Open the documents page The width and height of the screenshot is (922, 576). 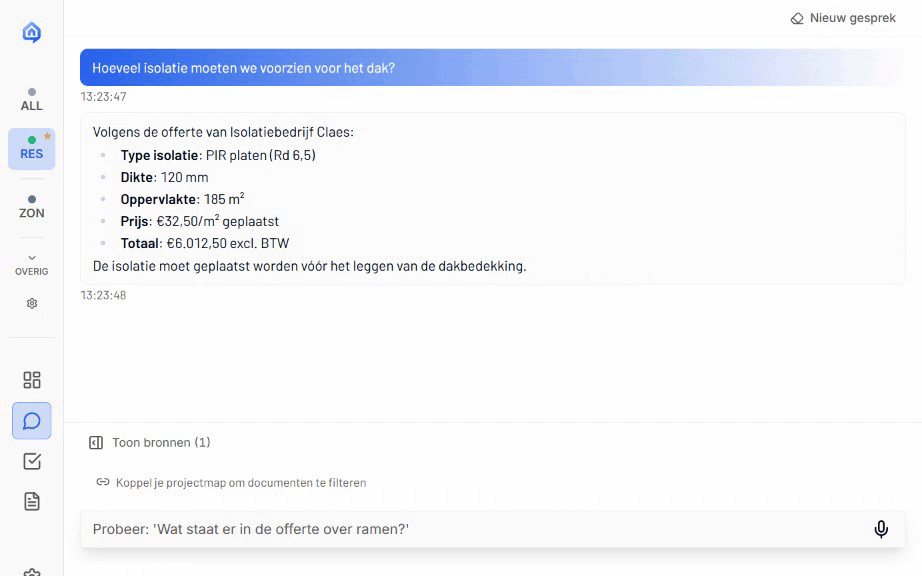(x=32, y=501)
